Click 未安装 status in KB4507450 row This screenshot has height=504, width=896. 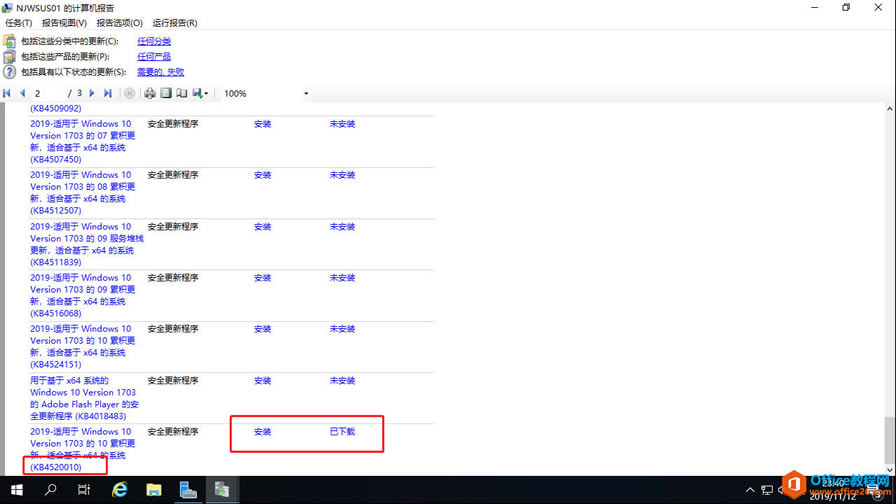[342, 124]
